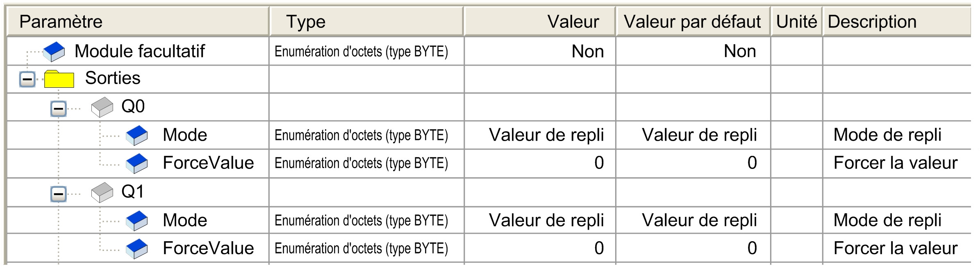
Task: Open the Q0 Mode value Valeur de repli
Action: [x=546, y=135]
